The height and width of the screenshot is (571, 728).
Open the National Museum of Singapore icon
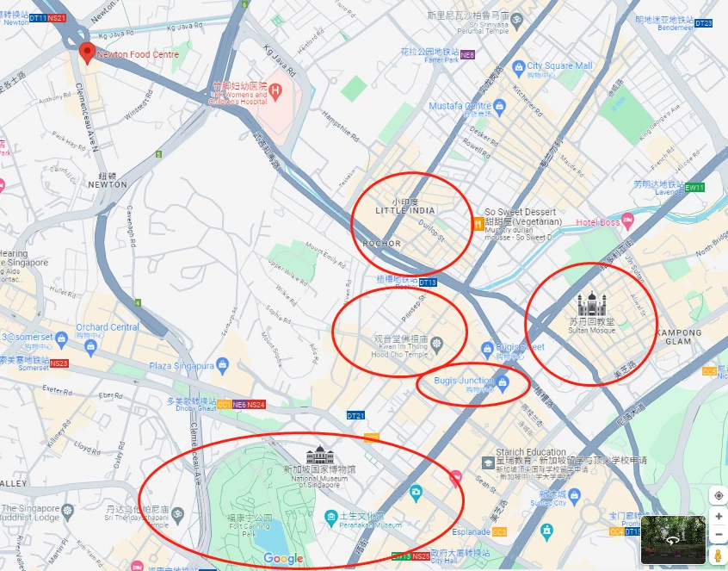tap(320, 455)
